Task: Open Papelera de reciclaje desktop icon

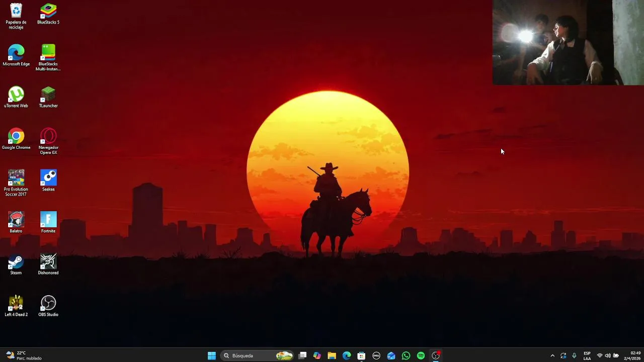Action: [16, 17]
